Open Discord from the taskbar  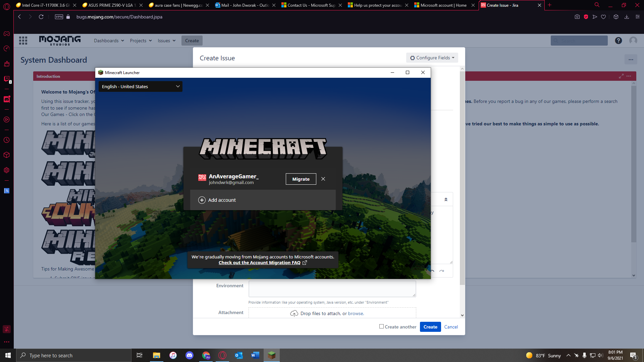[x=190, y=355]
